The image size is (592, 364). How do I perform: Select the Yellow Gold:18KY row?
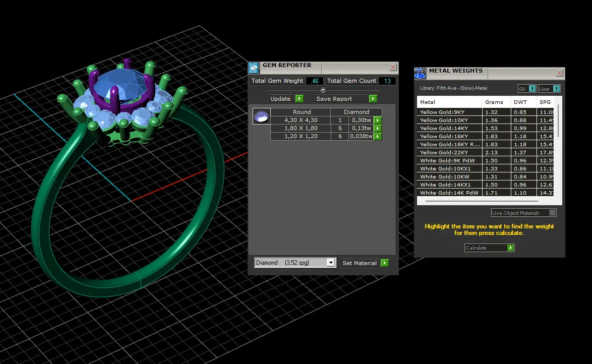point(486,136)
